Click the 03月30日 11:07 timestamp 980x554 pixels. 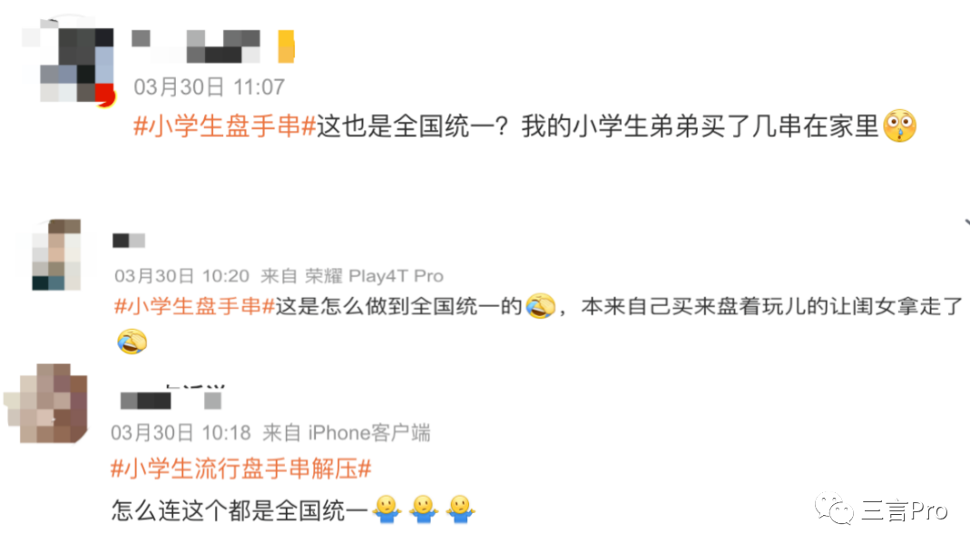pos(210,87)
